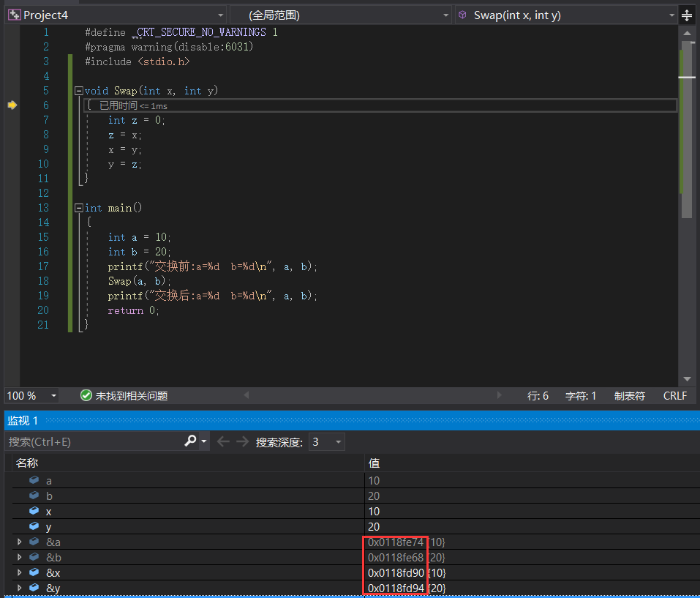The image size is (700, 598).
Task: Open the Project4 project dropdown
Action: click(x=220, y=15)
